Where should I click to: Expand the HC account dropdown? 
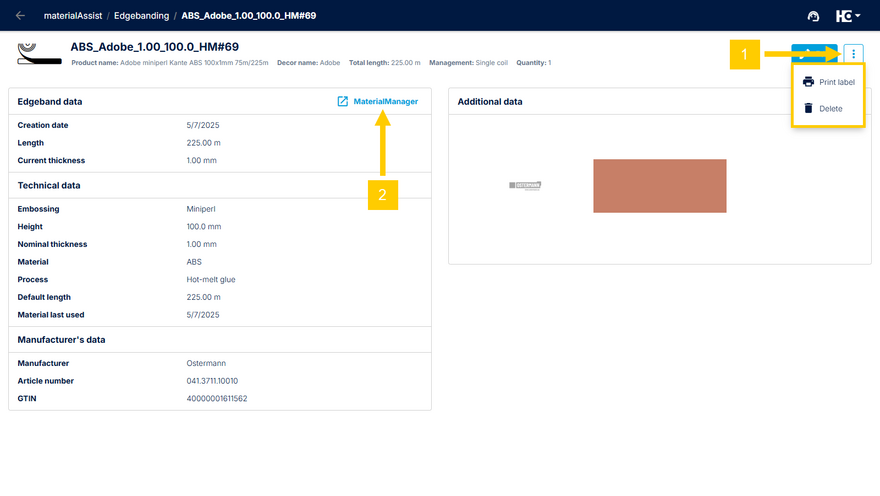pyautogui.click(x=848, y=16)
